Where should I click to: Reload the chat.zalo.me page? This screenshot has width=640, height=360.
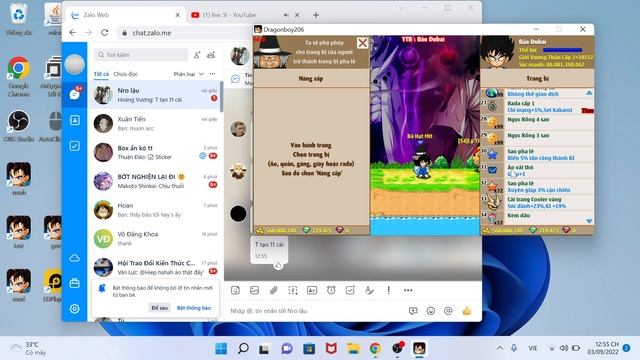[104, 33]
